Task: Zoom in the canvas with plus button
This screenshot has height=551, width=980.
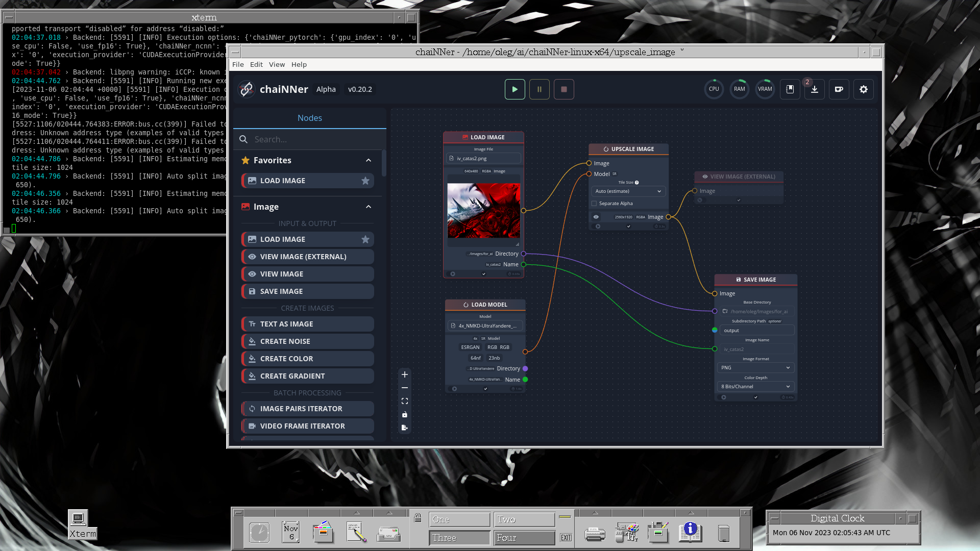Action: (x=404, y=374)
